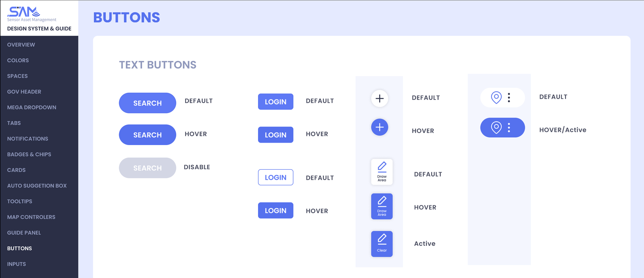The height and width of the screenshot is (278, 644).
Task: Click the filled default LOGIN button
Action: [x=276, y=102]
